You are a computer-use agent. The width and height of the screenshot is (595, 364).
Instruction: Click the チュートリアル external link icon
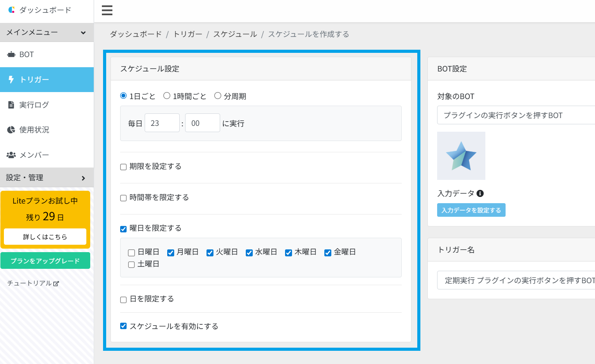coord(56,284)
